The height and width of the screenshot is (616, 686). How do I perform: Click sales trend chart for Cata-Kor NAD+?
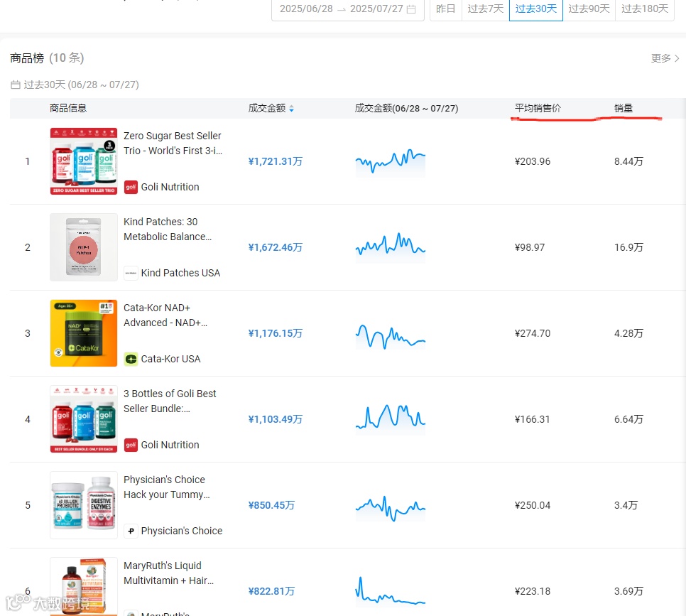click(x=391, y=335)
